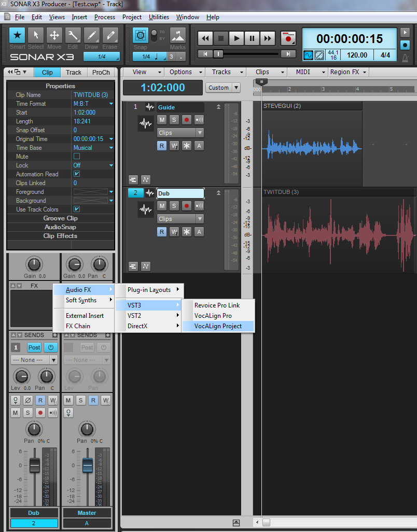417x532 pixels.
Task: Pick the Draw pencil tool
Action: 92,36
